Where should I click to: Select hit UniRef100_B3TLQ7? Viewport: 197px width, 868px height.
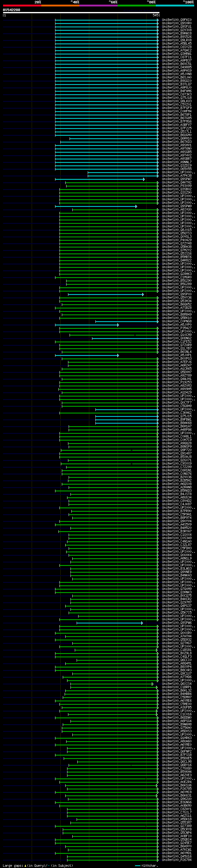(x=176, y=84)
